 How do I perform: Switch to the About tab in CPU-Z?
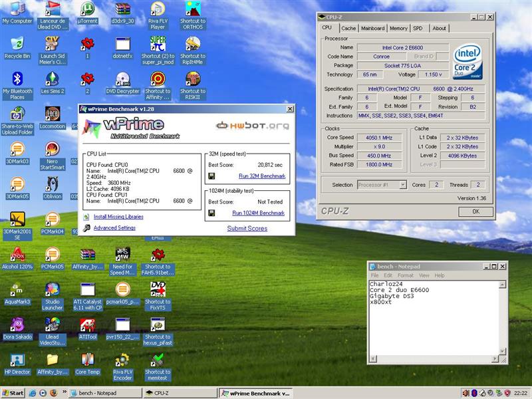point(440,29)
